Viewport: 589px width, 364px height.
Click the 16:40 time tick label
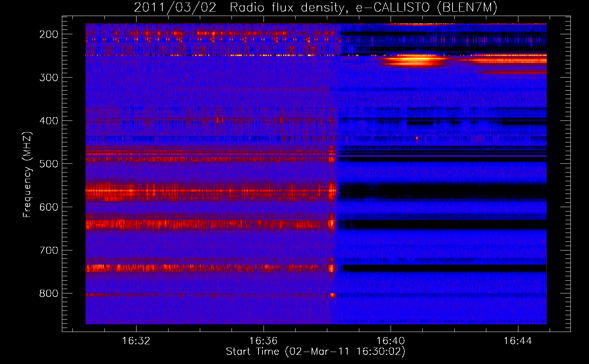(x=391, y=341)
